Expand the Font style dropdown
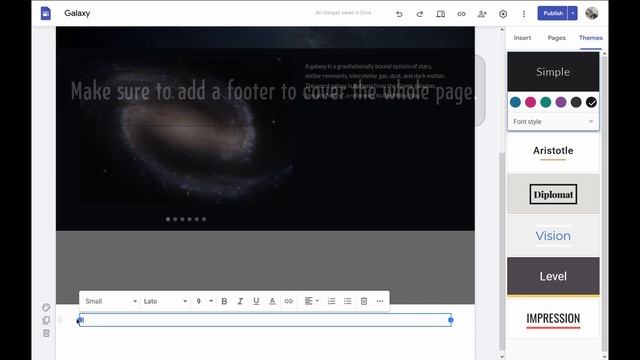This screenshot has height=360, width=640. 553,122
